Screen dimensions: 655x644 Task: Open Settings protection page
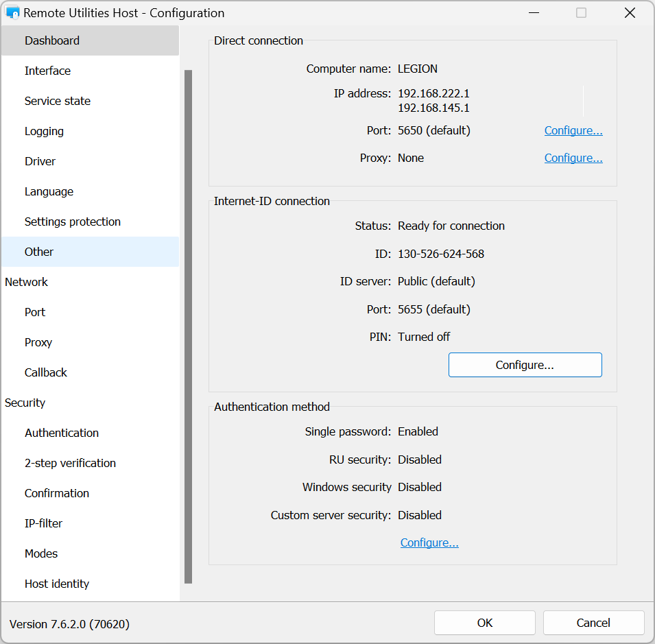(73, 222)
